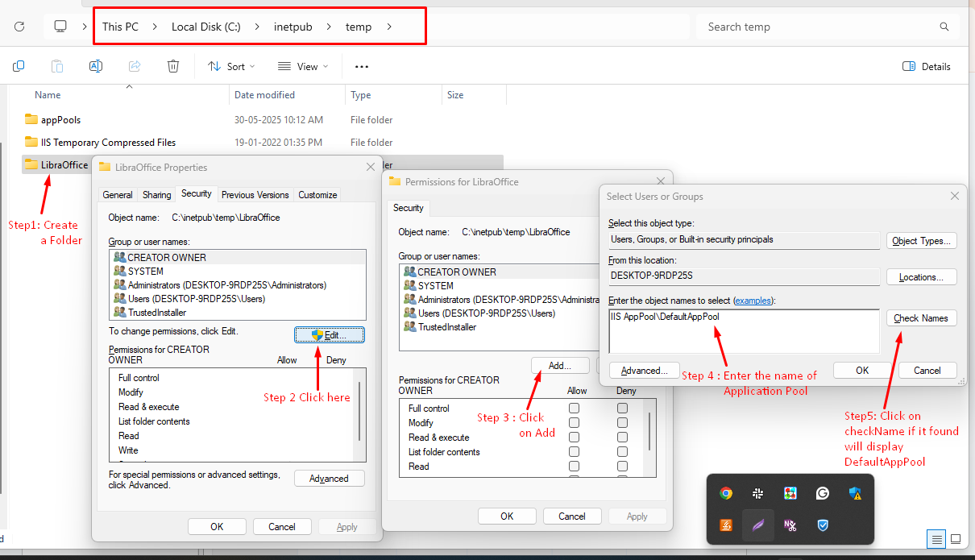
Task: Open the Sort dropdown
Action: tap(231, 66)
